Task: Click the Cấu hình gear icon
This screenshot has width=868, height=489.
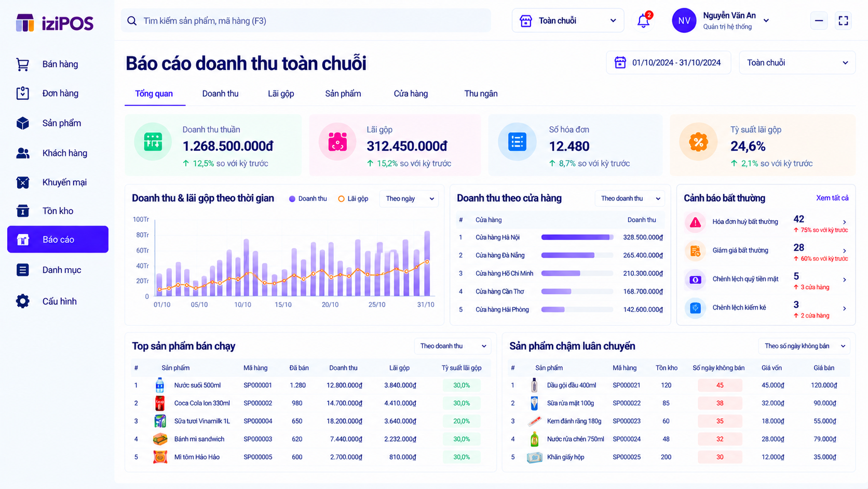Action: [22, 301]
